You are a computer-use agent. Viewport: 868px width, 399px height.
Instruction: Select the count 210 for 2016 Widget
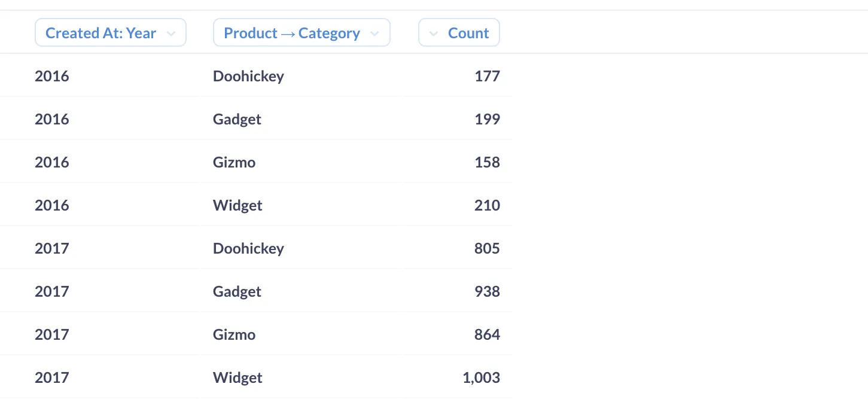pyautogui.click(x=487, y=205)
